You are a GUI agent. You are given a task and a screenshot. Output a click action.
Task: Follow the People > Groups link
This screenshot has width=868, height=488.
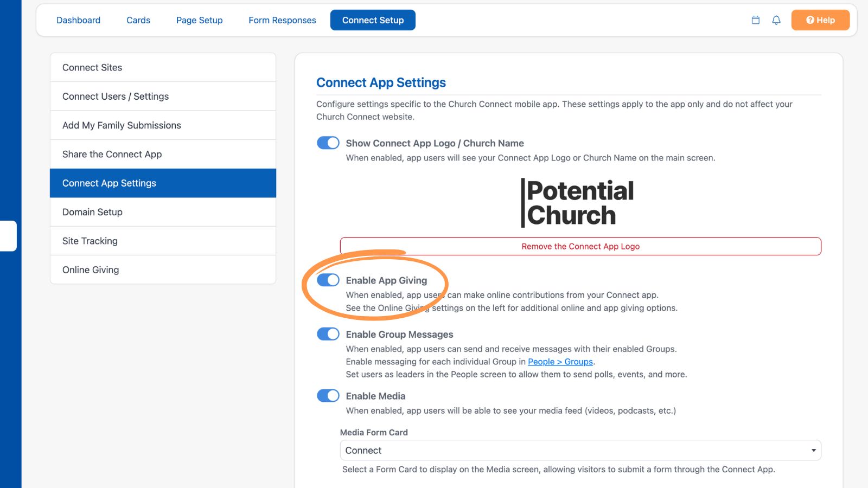[x=560, y=362]
